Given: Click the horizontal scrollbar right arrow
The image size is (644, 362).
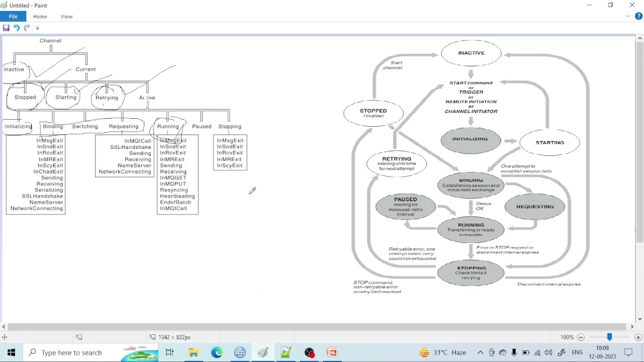Looking at the screenshot, I should 632,327.
